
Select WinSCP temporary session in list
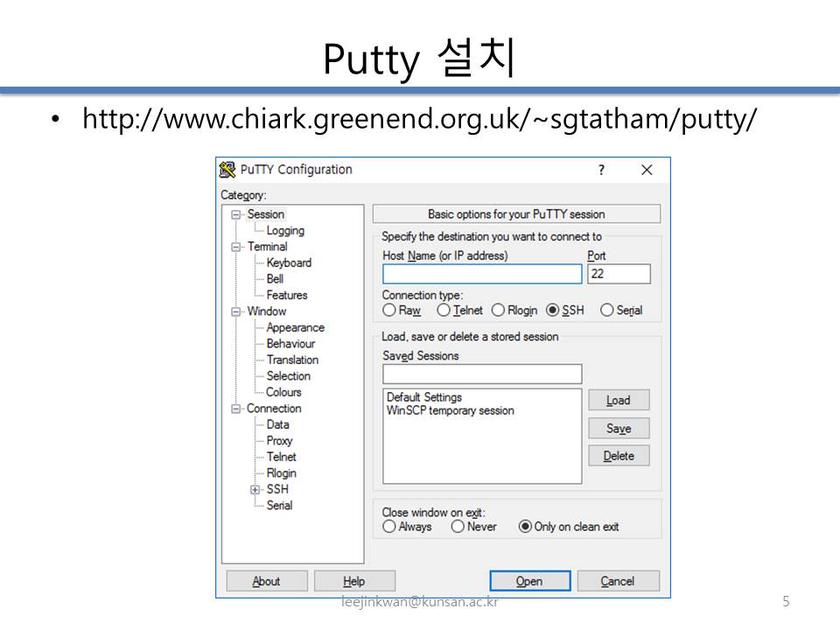450,411
